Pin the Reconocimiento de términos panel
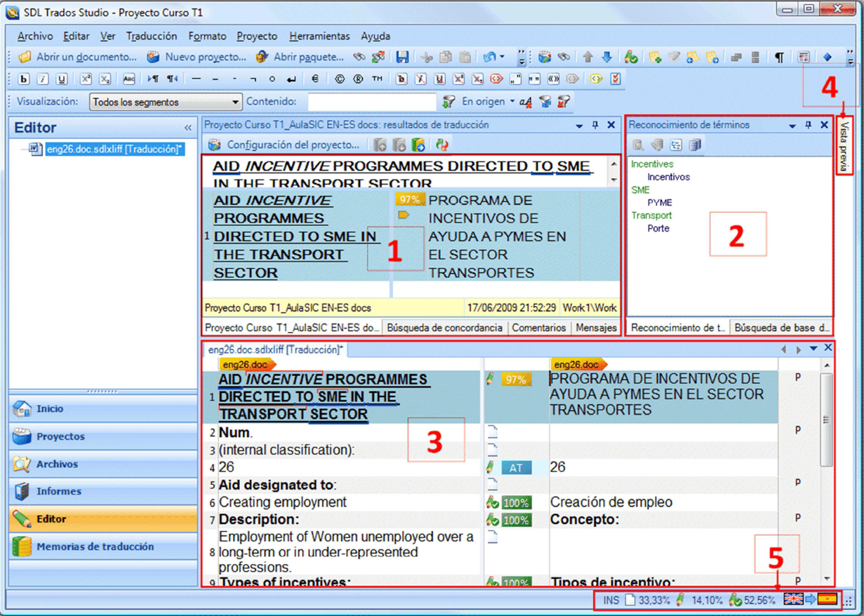This screenshot has height=616, width=864. pos(808,125)
